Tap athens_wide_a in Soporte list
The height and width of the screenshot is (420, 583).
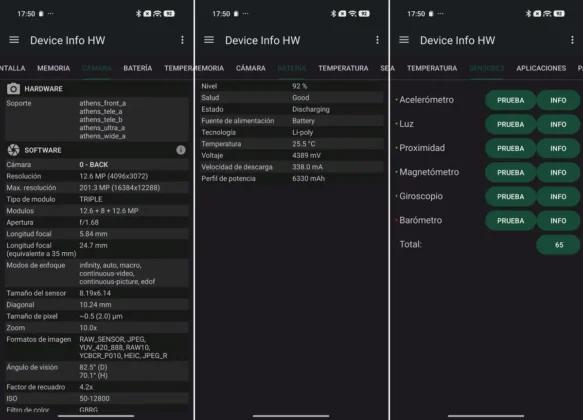102,136
